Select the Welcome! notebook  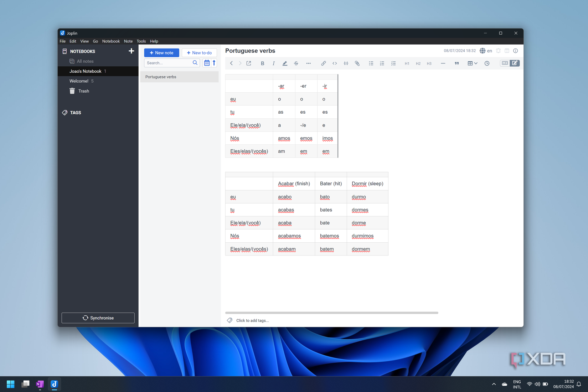coord(79,81)
